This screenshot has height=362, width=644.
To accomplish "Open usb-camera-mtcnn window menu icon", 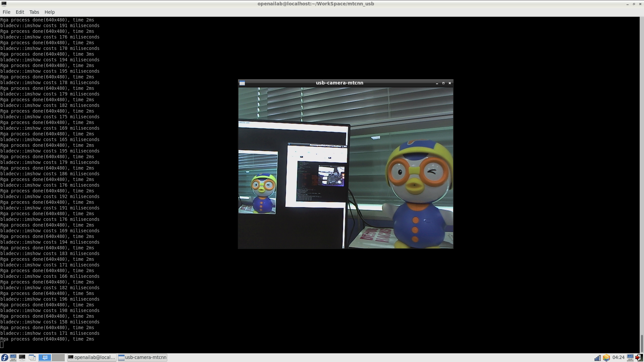I will click(242, 83).
